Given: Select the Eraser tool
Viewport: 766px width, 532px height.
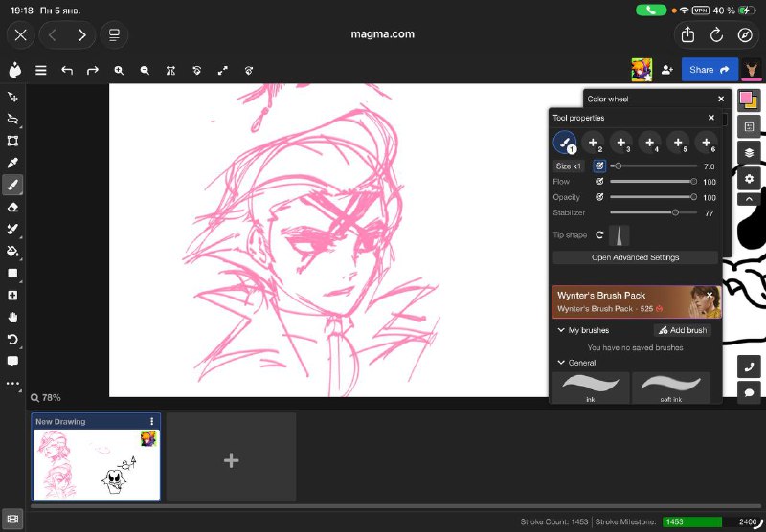Looking at the screenshot, I should (12, 207).
